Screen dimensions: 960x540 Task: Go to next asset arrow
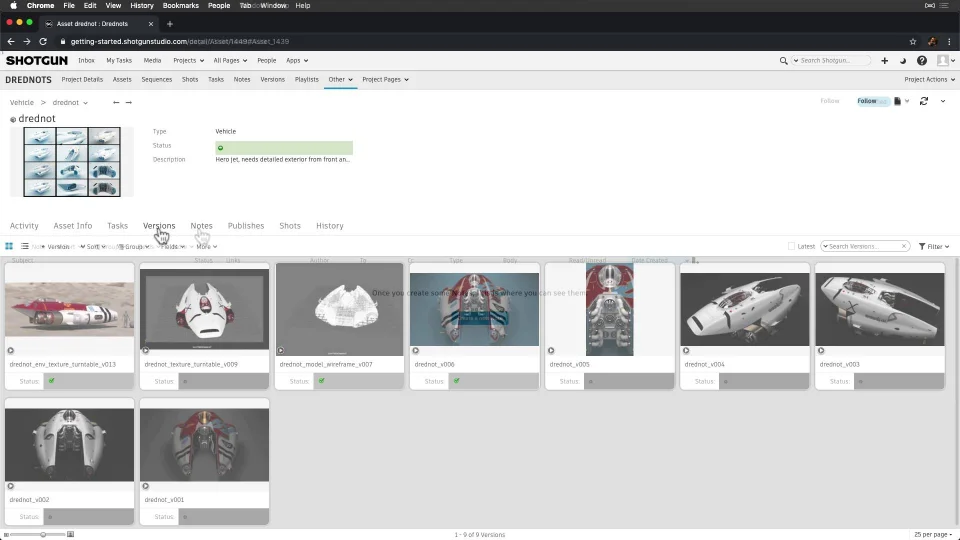pyautogui.click(x=129, y=102)
